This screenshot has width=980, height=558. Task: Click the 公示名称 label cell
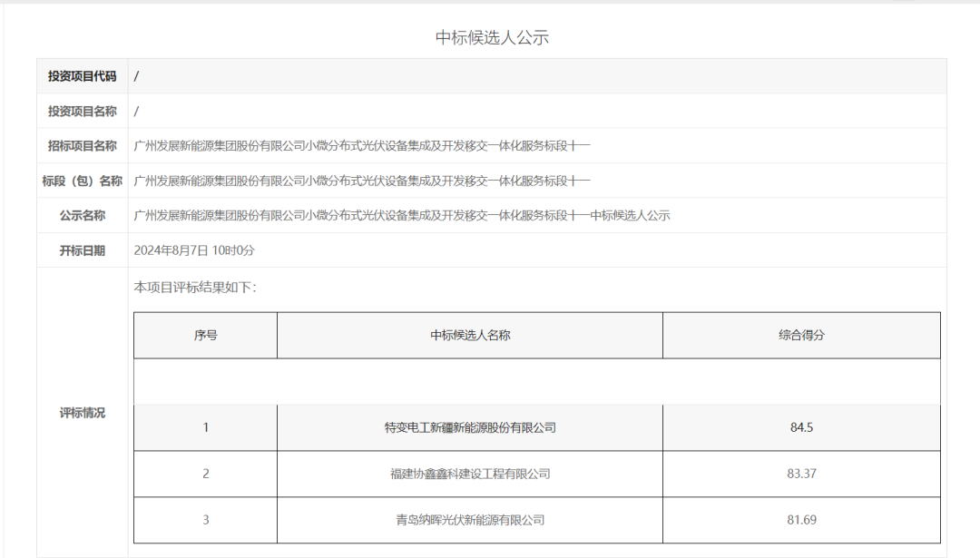pyautogui.click(x=82, y=216)
